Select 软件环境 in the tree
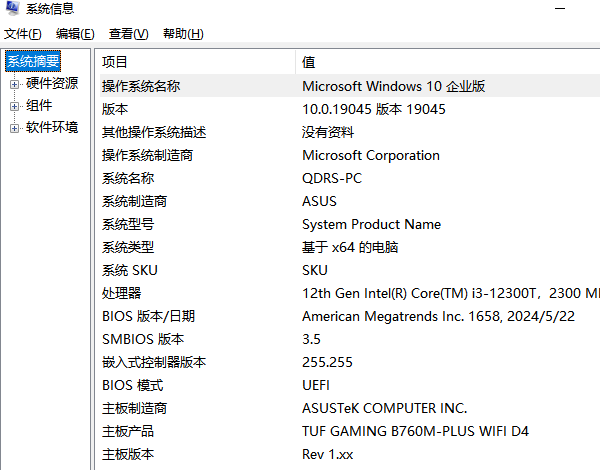 point(52,127)
